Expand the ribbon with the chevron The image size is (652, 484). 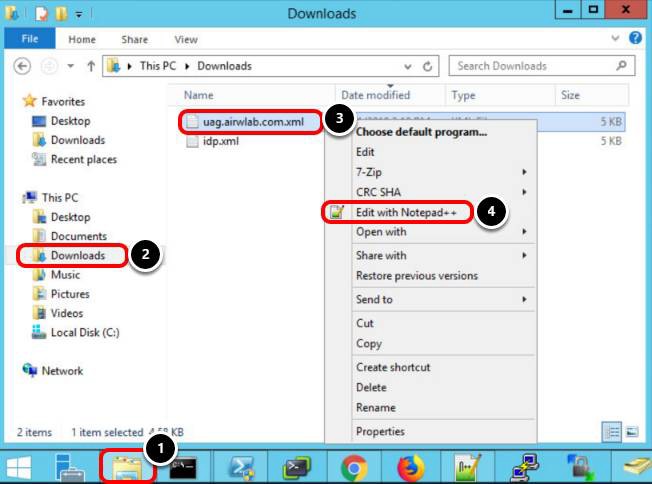coord(615,39)
